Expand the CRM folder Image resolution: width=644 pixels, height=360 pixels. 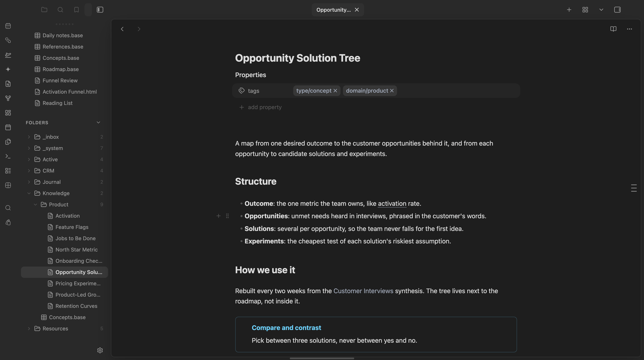coord(29,171)
